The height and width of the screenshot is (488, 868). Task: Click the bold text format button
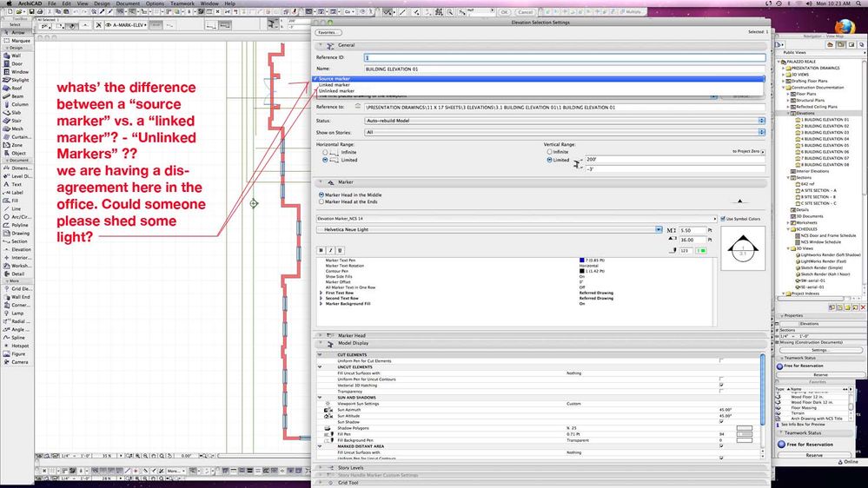click(x=322, y=250)
